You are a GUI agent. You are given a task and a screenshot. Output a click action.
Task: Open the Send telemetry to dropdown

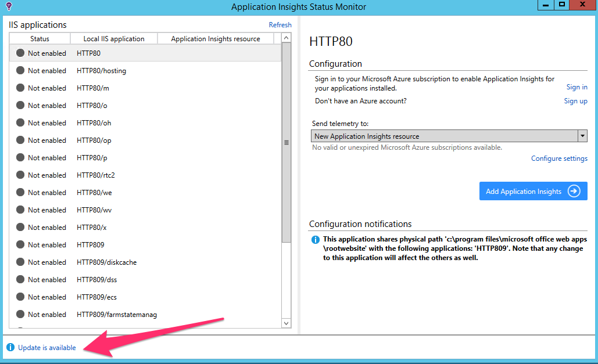tap(582, 136)
